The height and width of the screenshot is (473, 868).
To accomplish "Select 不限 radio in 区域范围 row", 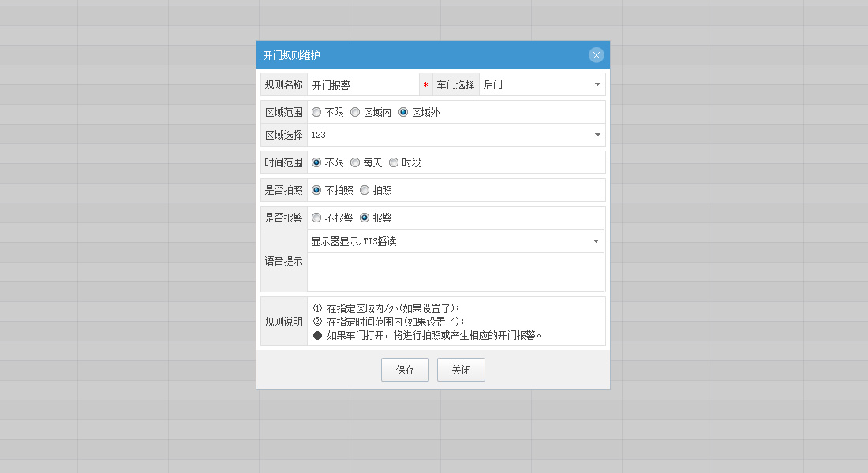I will pyautogui.click(x=316, y=112).
